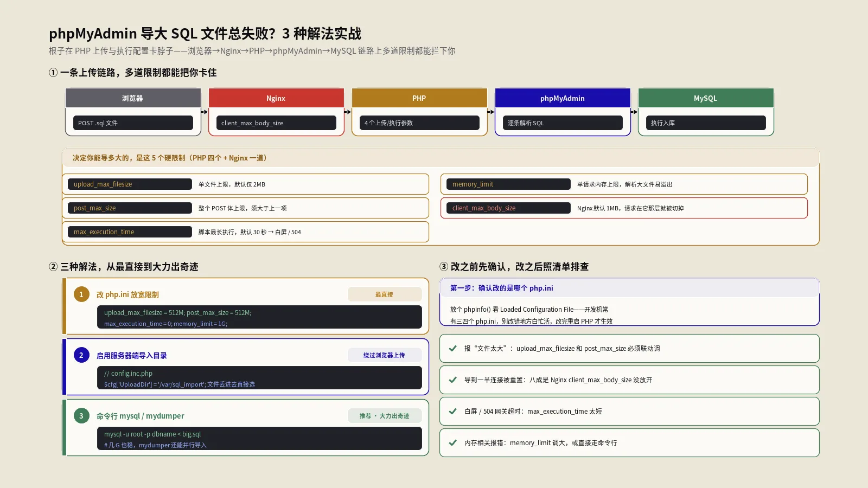The height and width of the screenshot is (488, 868).
Task: Click the 执行入库 chip
Action: (706, 123)
